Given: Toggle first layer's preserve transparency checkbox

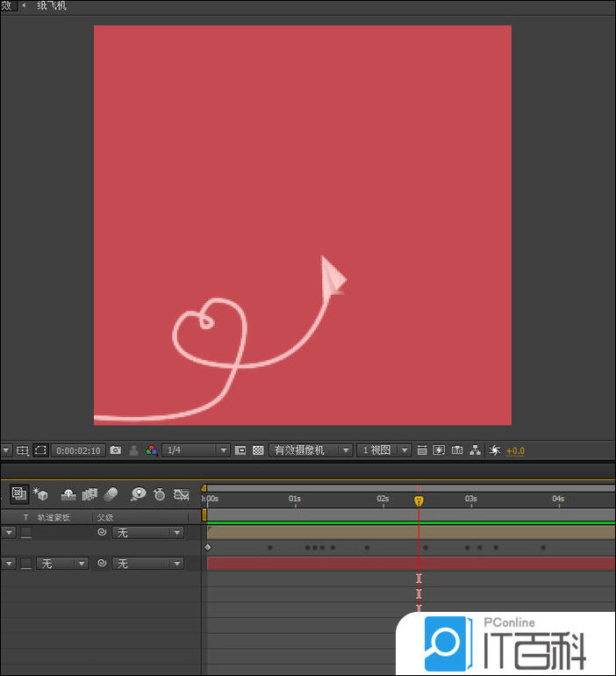Looking at the screenshot, I should point(26,533).
